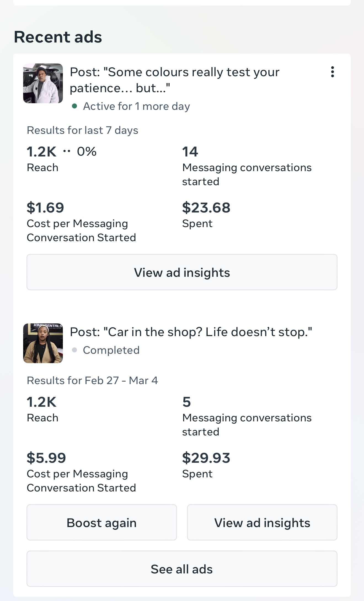Open the "Some colours really test" post title
This screenshot has height=601, width=364.
(174, 80)
